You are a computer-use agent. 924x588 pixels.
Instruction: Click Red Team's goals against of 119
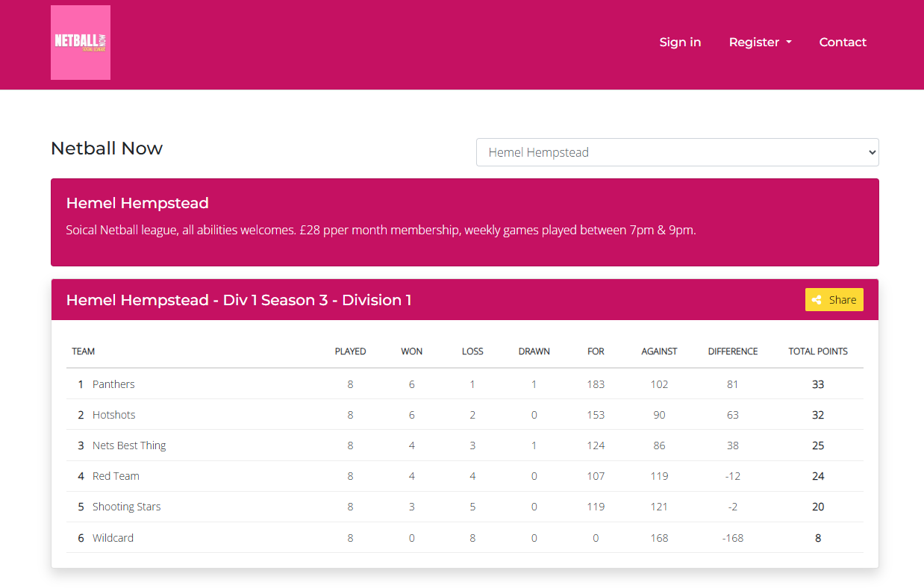(x=659, y=475)
